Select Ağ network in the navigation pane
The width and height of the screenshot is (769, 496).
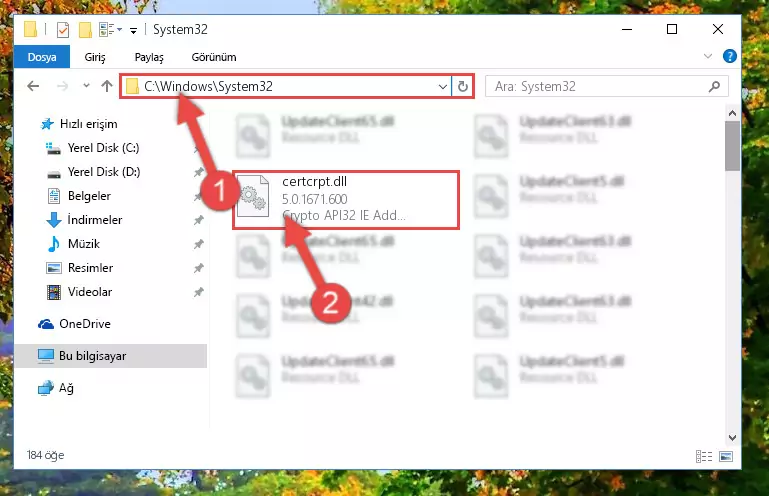tap(55, 388)
